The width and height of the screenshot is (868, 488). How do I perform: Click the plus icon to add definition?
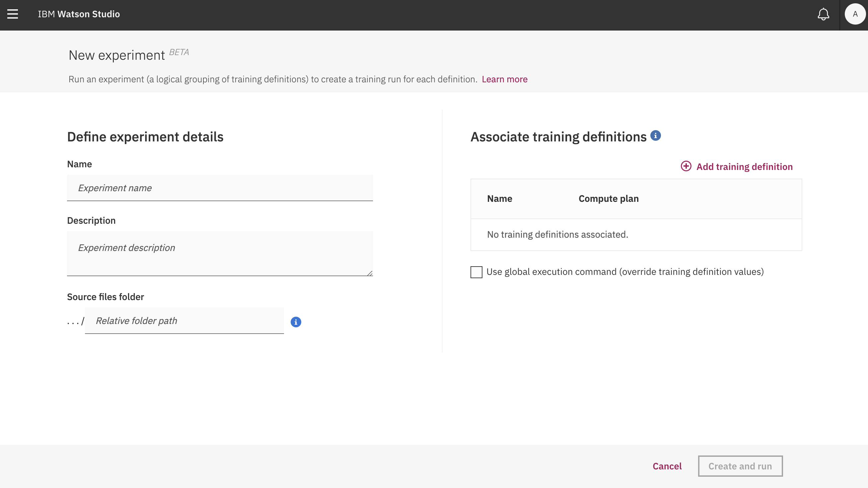point(686,166)
